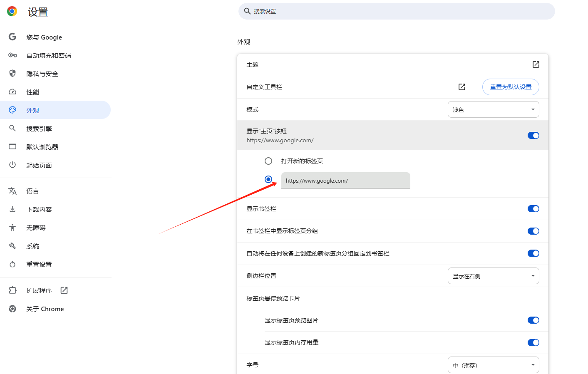
Task: Click the power icon for startup pages
Action: pos(12,165)
